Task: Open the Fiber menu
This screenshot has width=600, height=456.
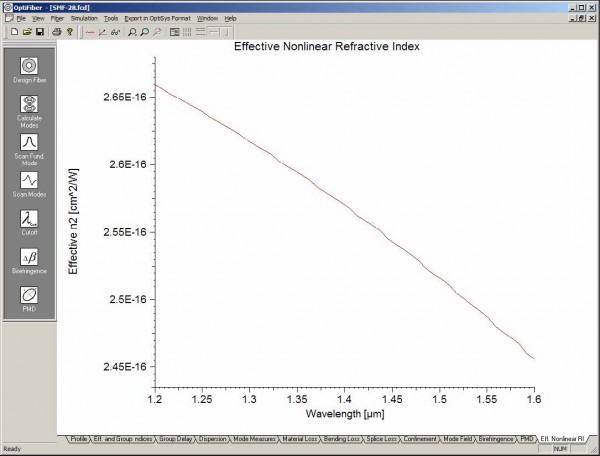Action: click(x=57, y=18)
